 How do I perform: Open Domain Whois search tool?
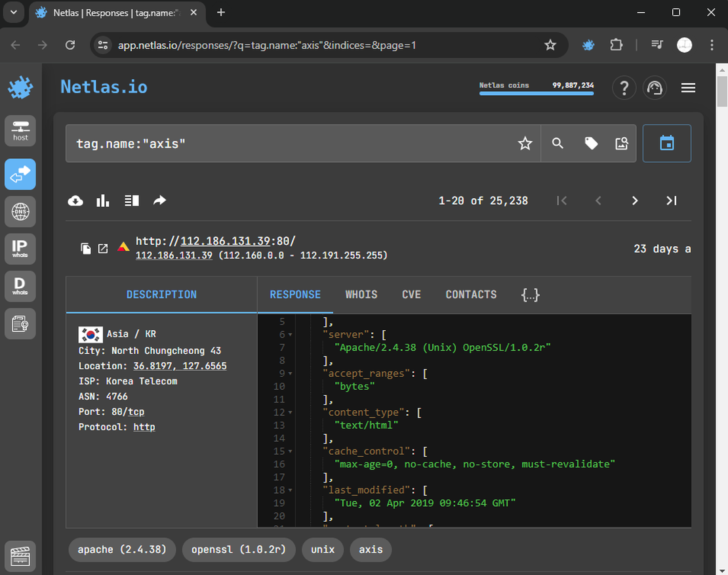pos(20,286)
